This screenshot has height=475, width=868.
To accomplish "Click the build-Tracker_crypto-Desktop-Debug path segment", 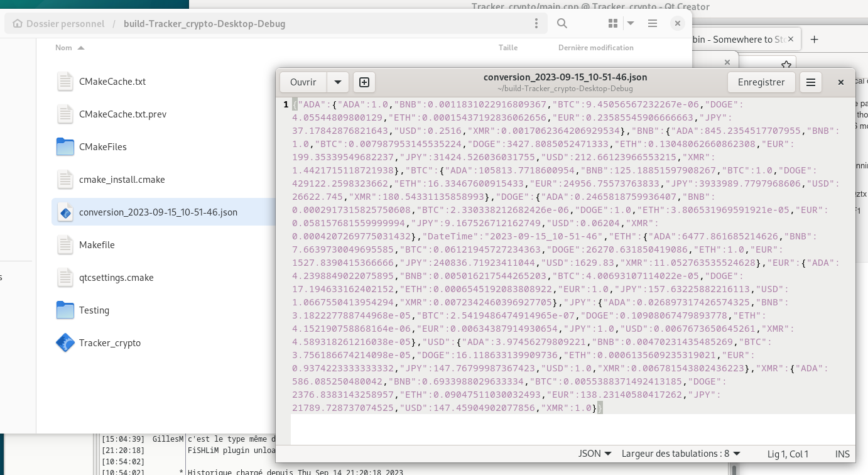I will tap(204, 24).
